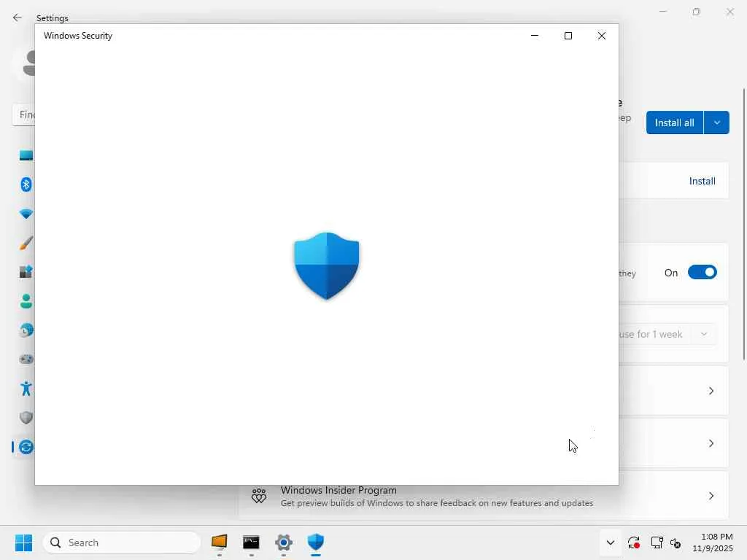Expand the settings row above Windows Insider Program
This screenshot has width=747, height=560.
pos(711,443)
